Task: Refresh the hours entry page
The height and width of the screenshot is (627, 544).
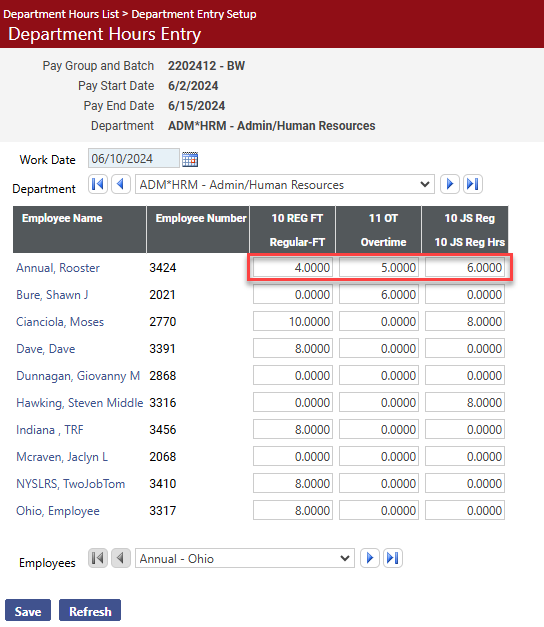Action: (90, 610)
